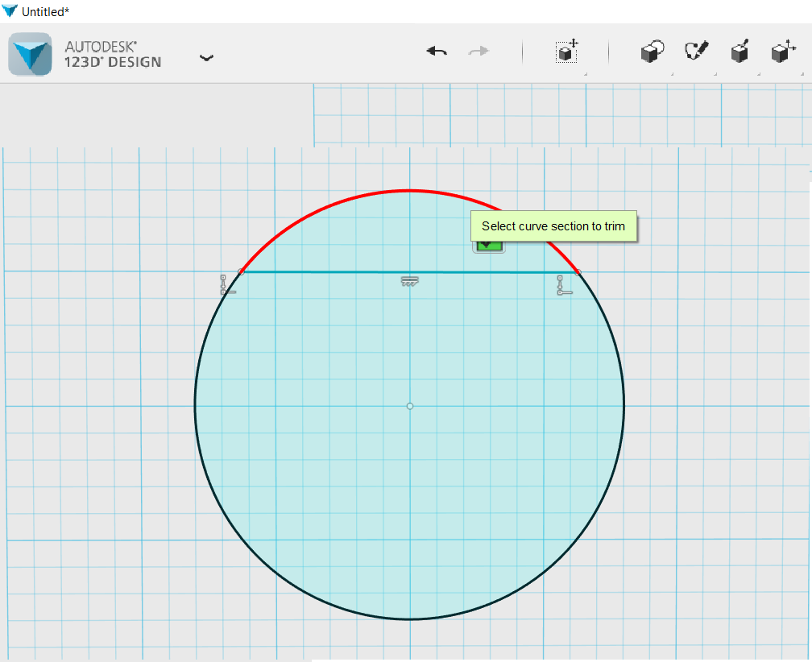
Task: Redo the last undone action
Action: click(x=478, y=52)
